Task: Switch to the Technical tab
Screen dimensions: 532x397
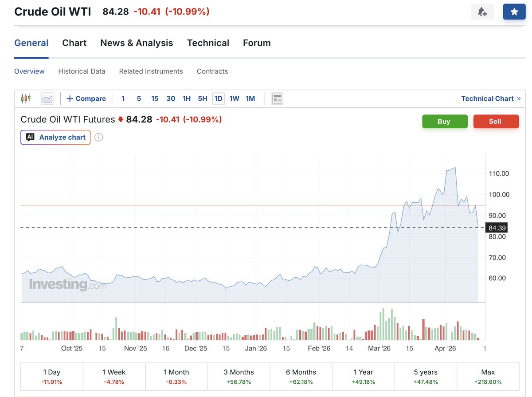Action: [208, 43]
